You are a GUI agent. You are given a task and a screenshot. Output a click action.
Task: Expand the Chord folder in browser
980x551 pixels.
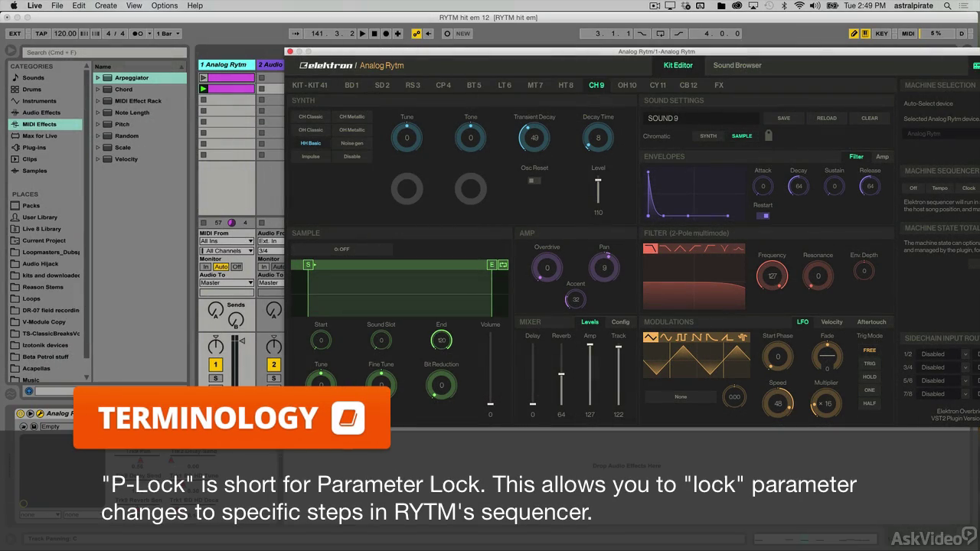pos(98,90)
